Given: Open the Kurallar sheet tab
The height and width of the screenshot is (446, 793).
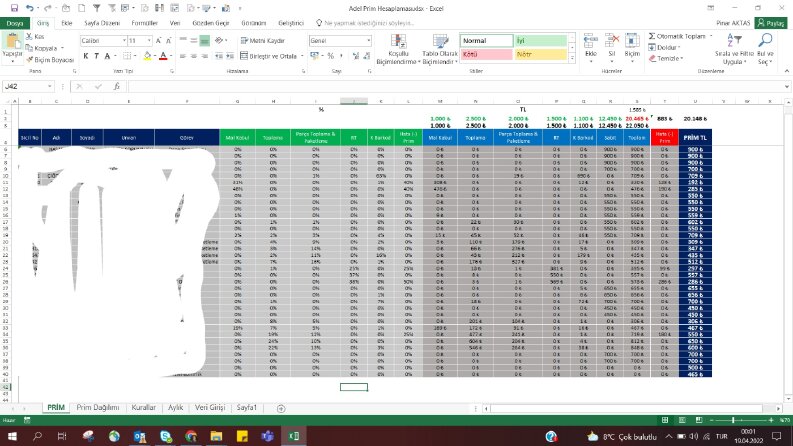Looking at the screenshot, I should coord(143,408).
